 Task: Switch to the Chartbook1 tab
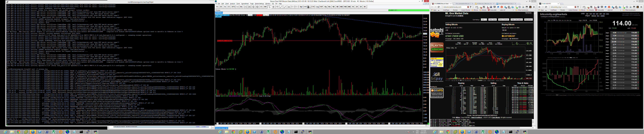pyautogui.click(x=219, y=13)
